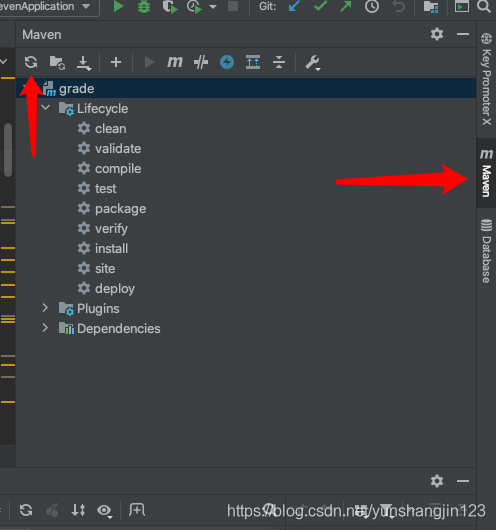Open bottom panel gear settings
The height and width of the screenshot is (530, 496).
[437, 481]
